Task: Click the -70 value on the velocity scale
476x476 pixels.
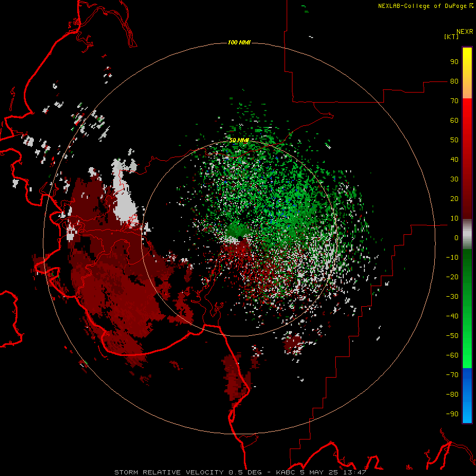Action: click(452, 375)
